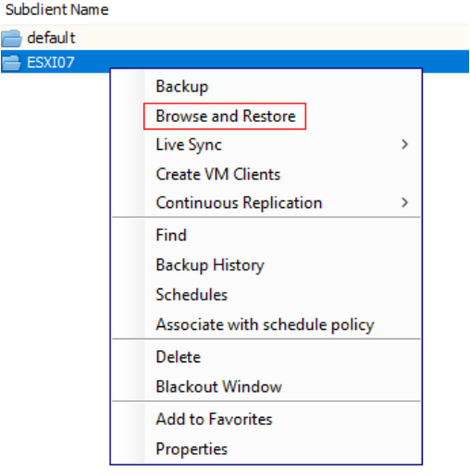This screenshot has width=470, height=476.
Task: Open subclient Properties
Action: [x=192, y=449]
